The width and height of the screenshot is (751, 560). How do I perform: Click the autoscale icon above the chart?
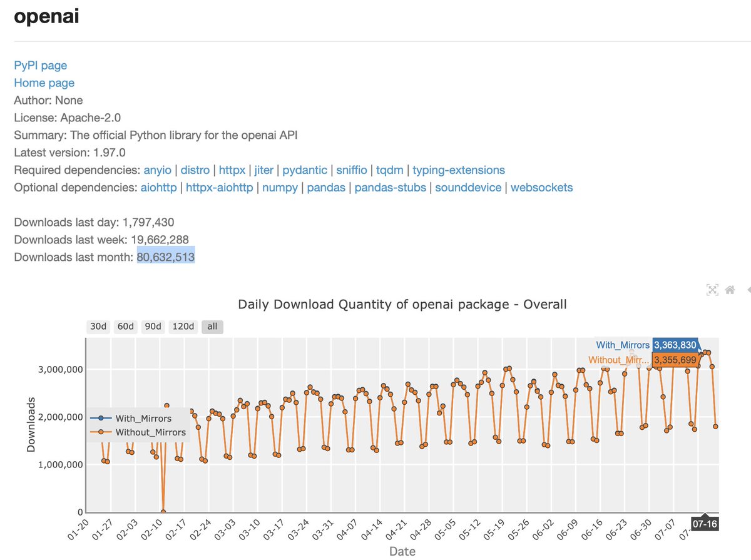[712, 290]
